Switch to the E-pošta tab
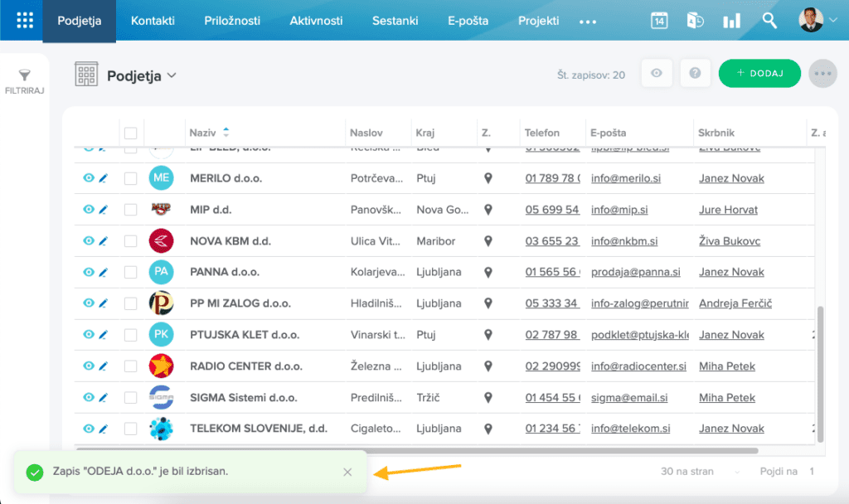The width and height of the screenshot is (849, 504). point(468,21)
